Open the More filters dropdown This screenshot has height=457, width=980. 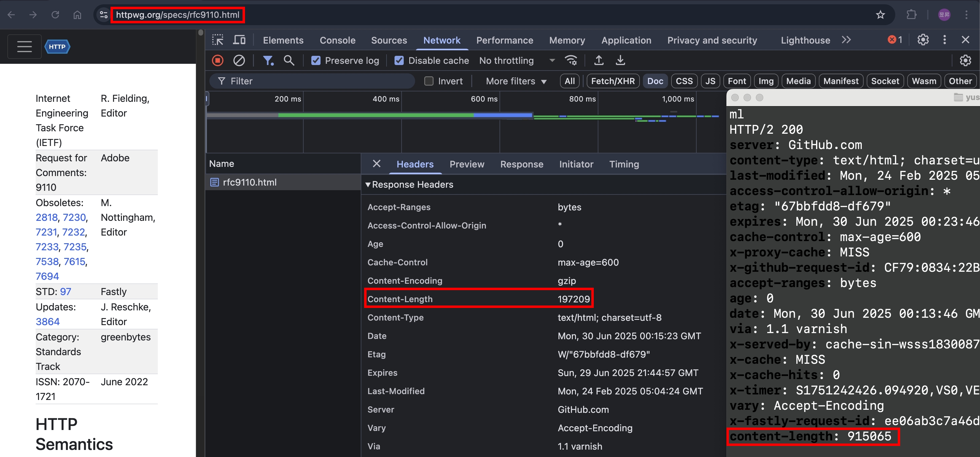click(516, 81)
